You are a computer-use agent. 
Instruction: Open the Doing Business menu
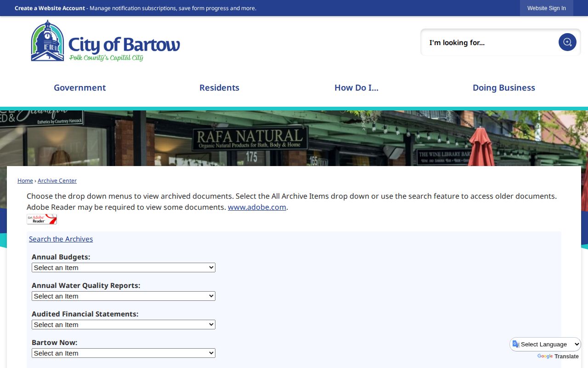[504, 87]
